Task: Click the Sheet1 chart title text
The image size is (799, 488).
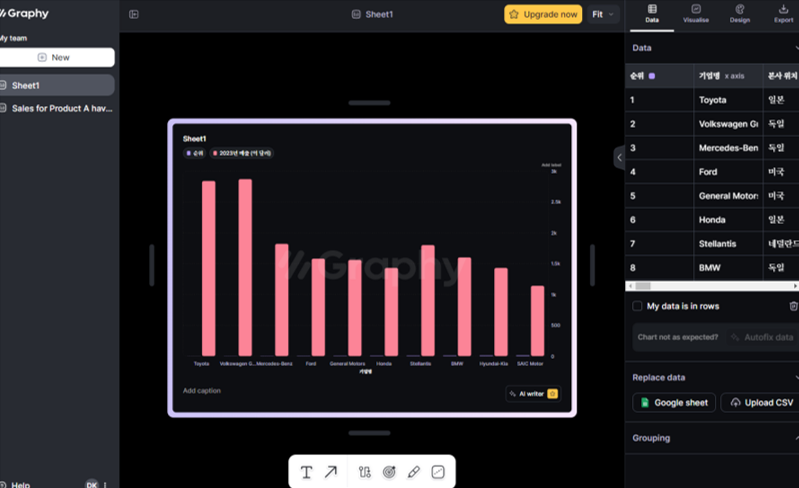Action: (194, 139)
